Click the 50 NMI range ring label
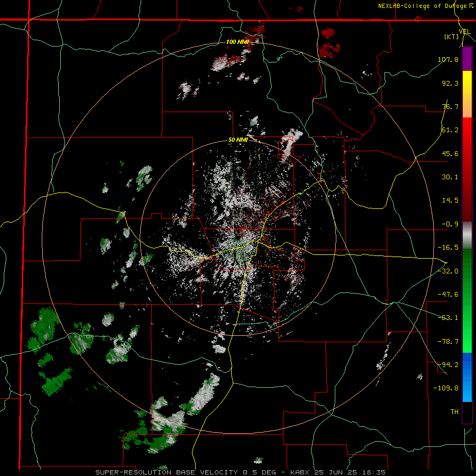The width and height of the screenshot is (476, 476). (x=239, y=140)
